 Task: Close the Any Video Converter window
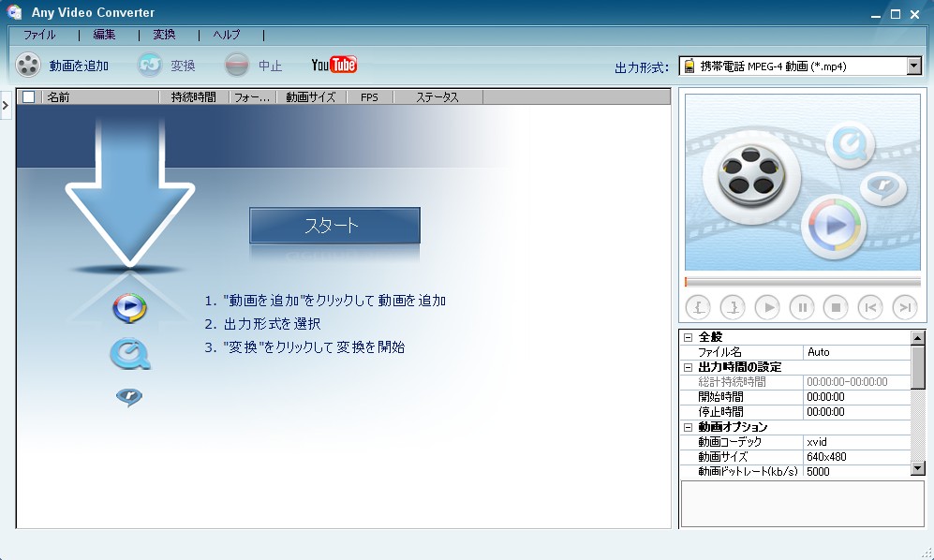915,14
